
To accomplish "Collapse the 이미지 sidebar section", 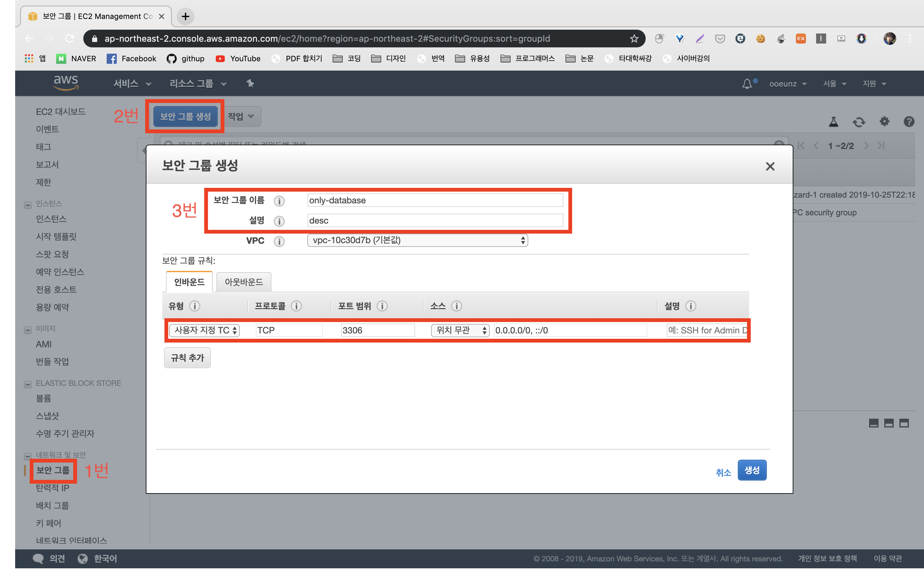I will (28, 330).
